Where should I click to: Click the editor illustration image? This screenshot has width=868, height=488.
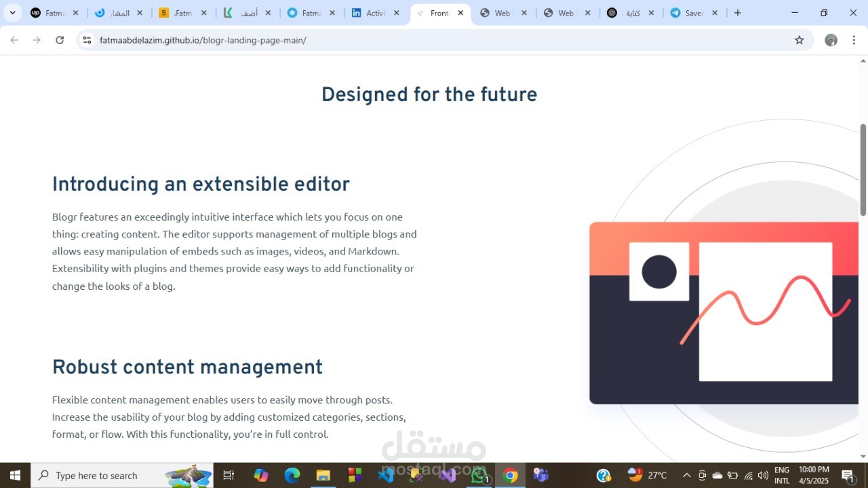tap(724, 313)
